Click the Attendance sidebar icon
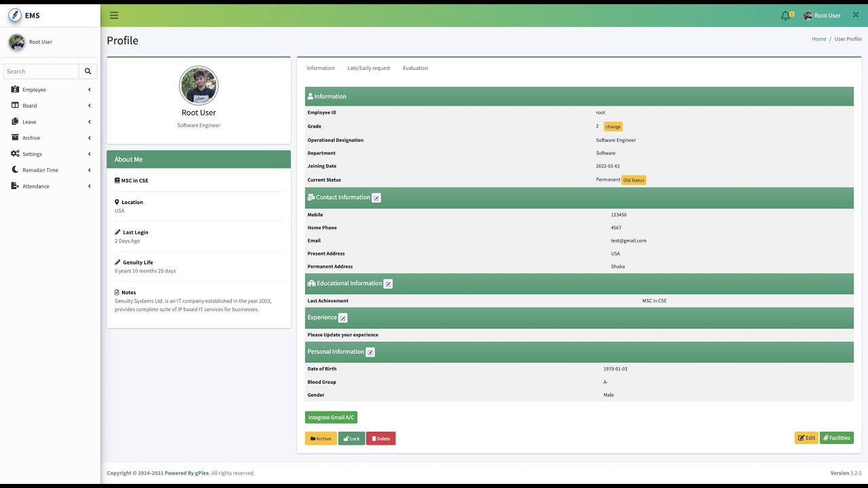868x488 pixels. point(15,186)
